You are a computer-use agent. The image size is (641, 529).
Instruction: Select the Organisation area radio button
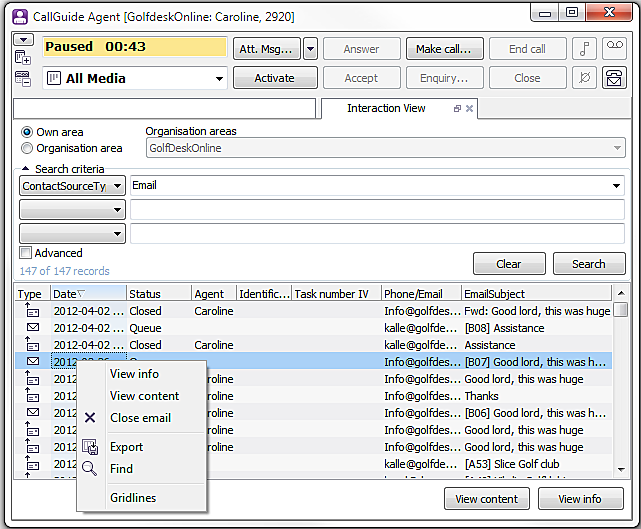tap(27, 148)
